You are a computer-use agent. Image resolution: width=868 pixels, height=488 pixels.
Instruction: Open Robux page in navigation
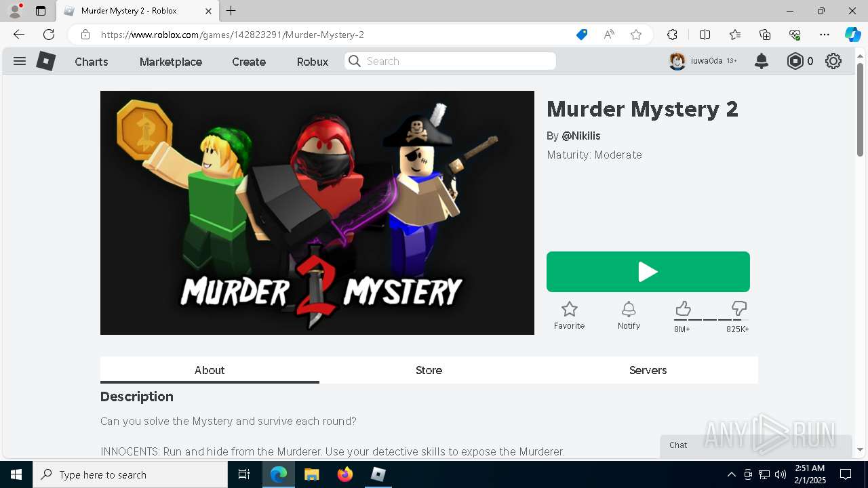click(313, 62)
